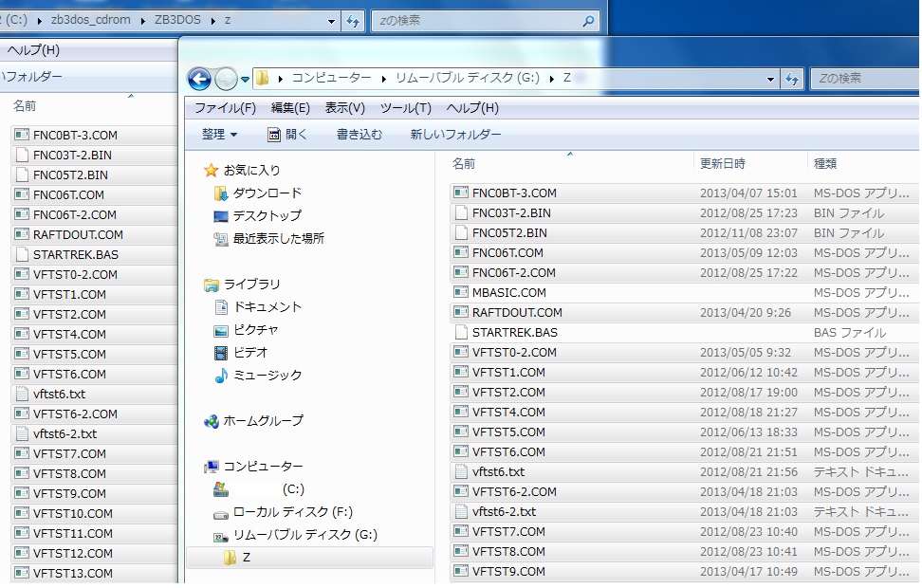Click the zb3dos_cdrom breadcrumb in the back window

pos(90,20)
